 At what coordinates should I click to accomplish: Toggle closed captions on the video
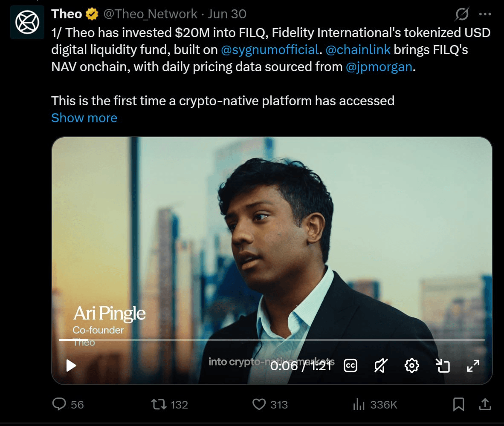coord(350,366)
